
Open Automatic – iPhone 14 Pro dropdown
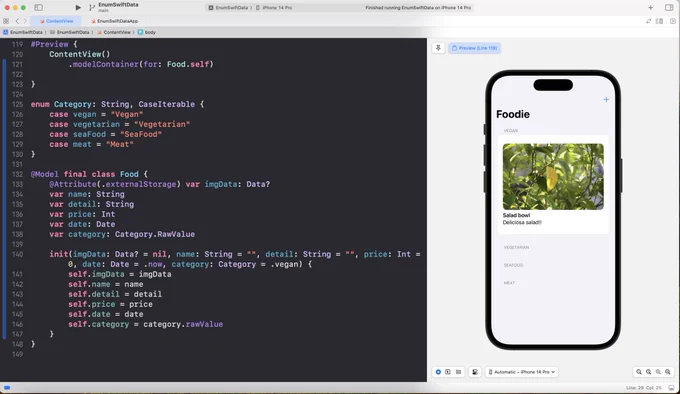[x=522, y=372]
